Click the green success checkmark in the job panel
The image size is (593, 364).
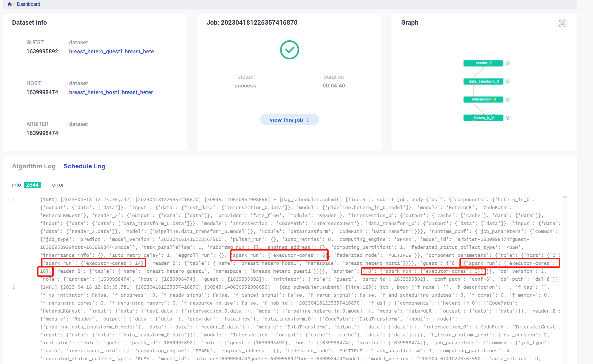[289, 50]
